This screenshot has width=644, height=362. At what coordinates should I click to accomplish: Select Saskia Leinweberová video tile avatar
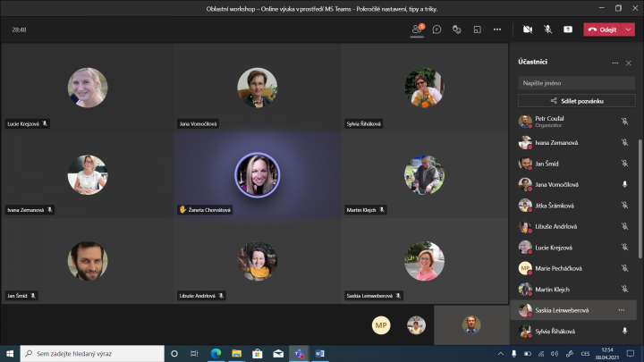(424, 261)
